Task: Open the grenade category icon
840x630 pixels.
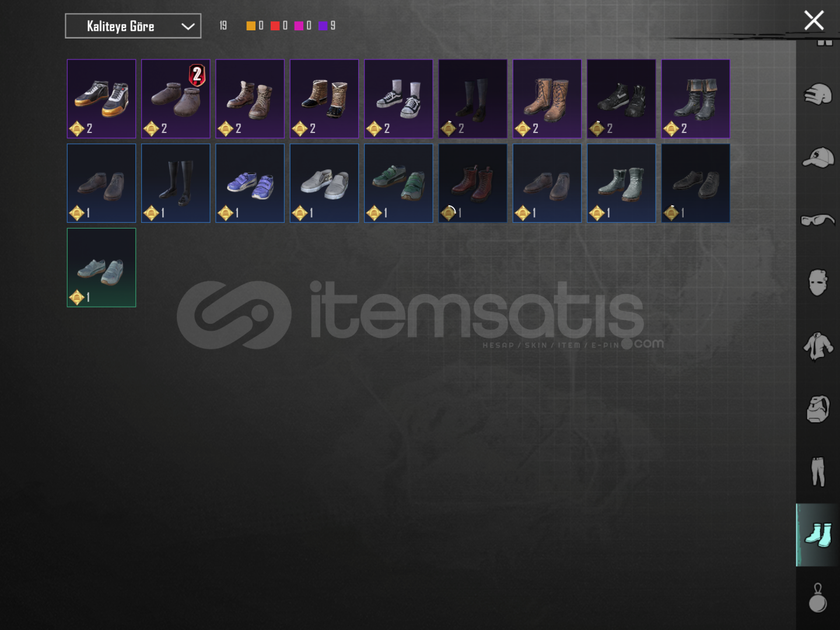Action: click(818, 597)
